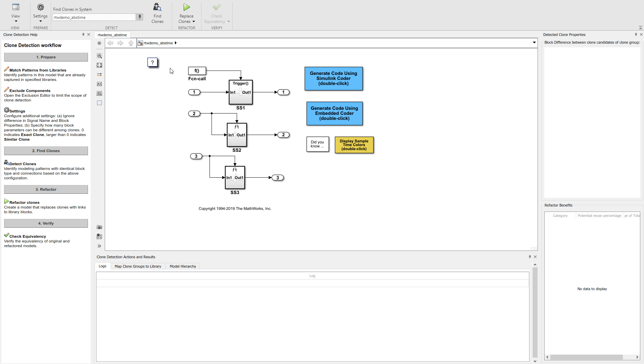The height and width of the screenshot is (364, 644).
Task: Select the Fcn-call f() block
Action: click(x=197, y=71)
